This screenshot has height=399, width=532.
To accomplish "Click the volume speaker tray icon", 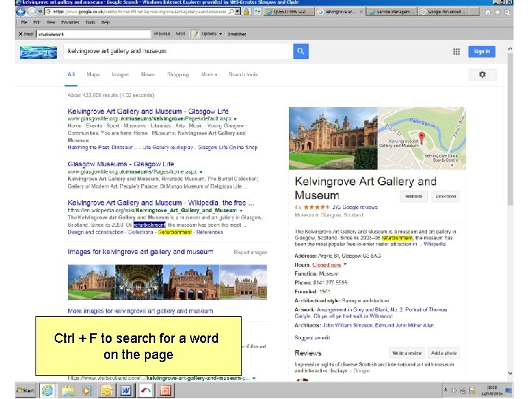I will [x=454, y=391].
